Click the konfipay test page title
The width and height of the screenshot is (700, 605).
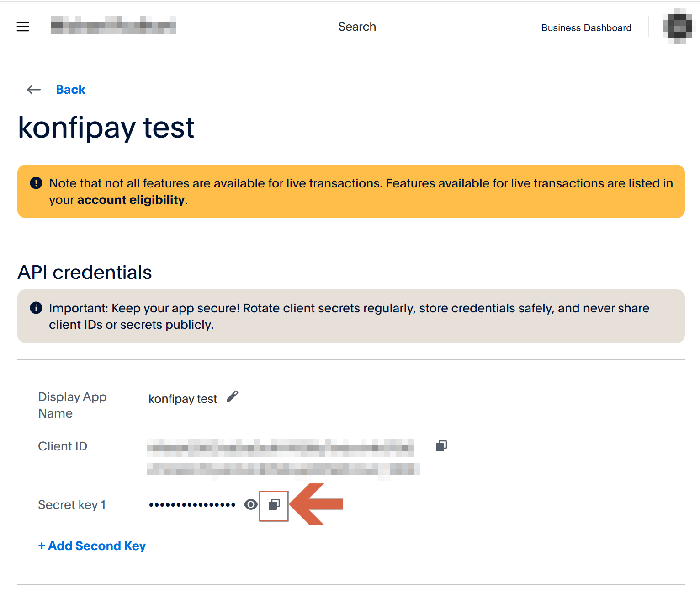point(106,127)
